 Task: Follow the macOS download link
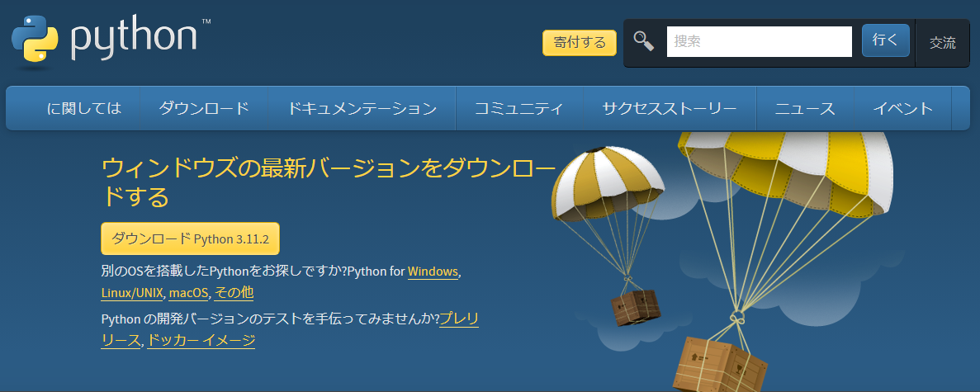(188, 293)
